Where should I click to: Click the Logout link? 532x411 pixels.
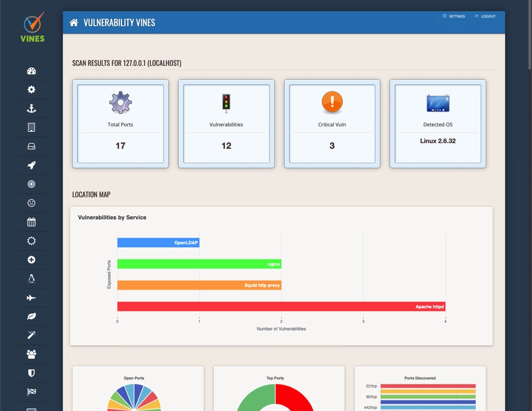pyautogui.click(x=485, y=16)
